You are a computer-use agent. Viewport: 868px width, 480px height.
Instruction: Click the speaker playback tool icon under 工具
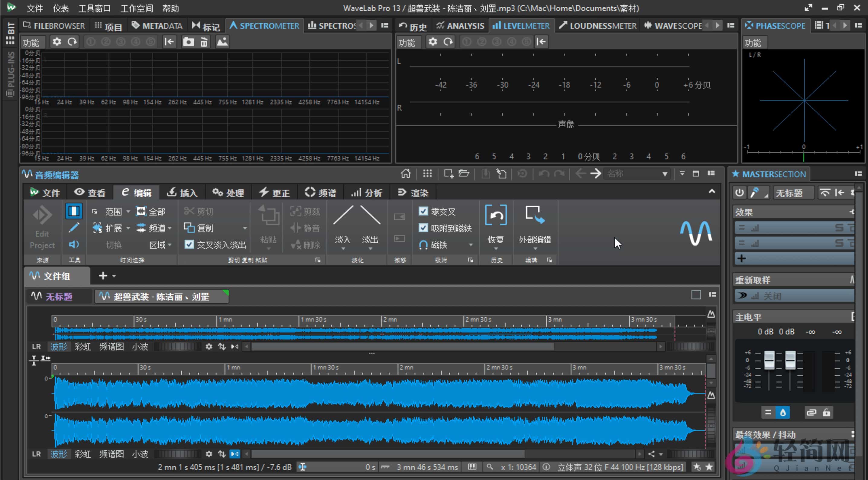click(x=74, y=244)
